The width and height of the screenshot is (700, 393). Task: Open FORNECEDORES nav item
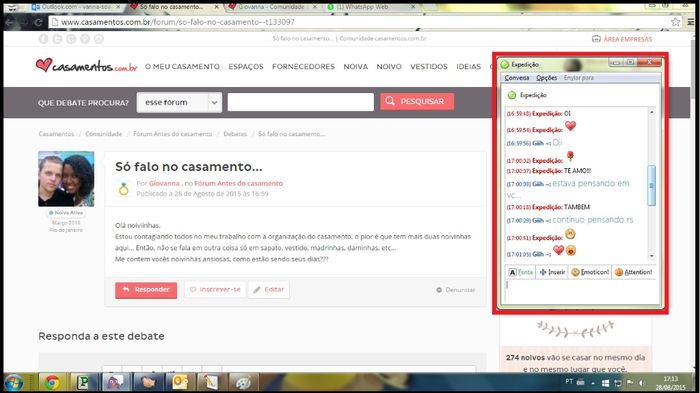303,67
